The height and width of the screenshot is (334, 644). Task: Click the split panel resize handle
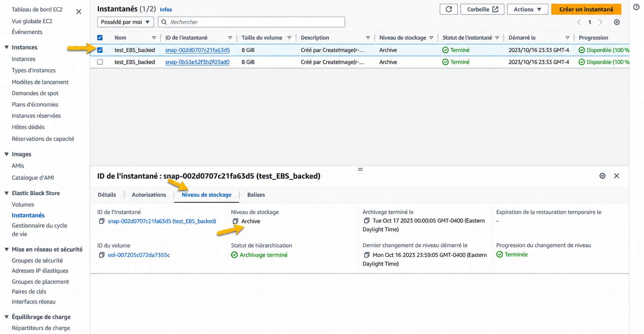click(x=360, y=169)
